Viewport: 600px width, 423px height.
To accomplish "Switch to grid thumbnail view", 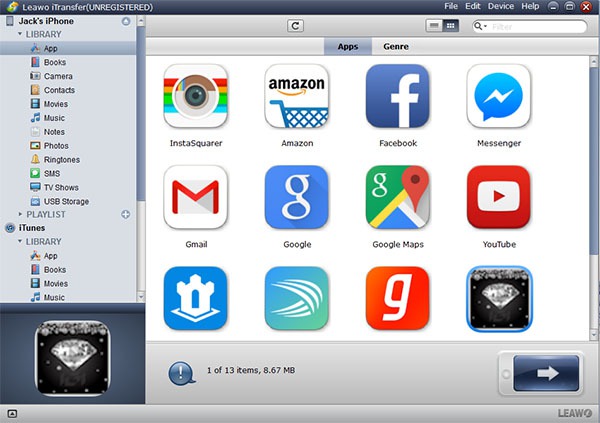I will coord(451,26).
